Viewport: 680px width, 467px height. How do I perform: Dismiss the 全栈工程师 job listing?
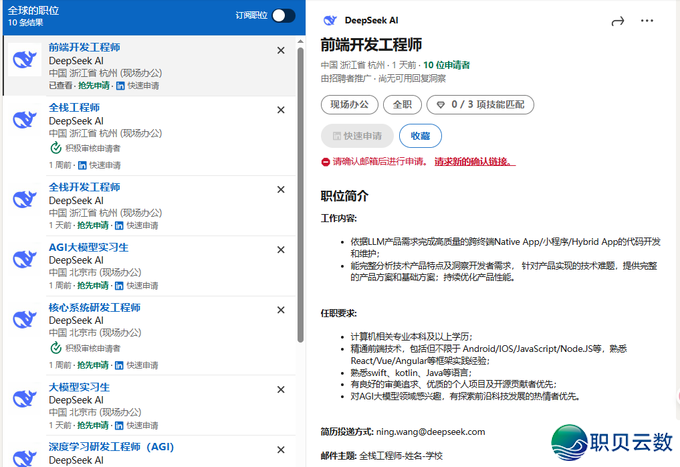(x=281, y=110)
